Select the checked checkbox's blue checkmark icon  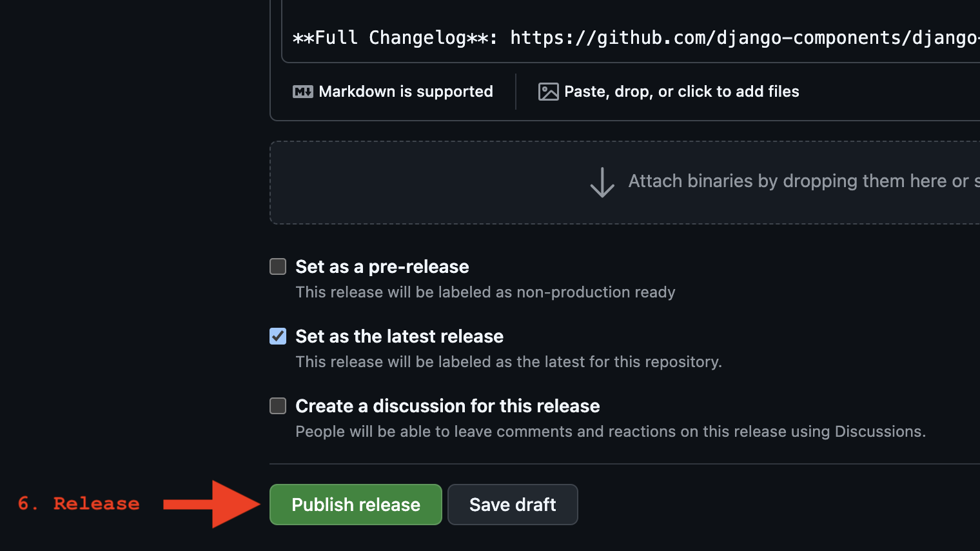277,336
